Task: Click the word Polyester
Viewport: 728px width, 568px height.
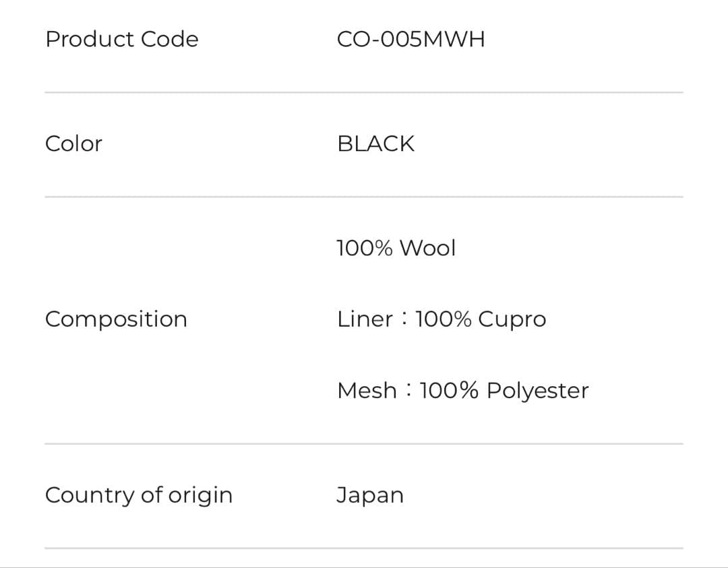Action: pos(537,391)
